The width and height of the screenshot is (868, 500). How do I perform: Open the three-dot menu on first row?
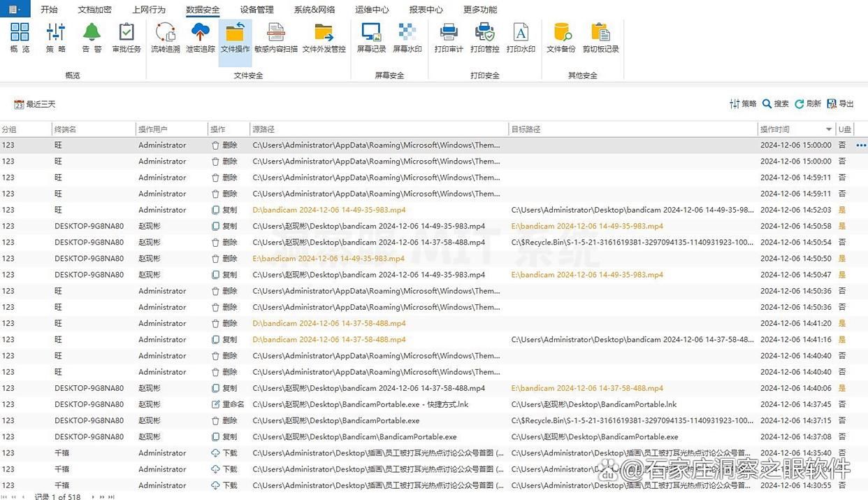(861, 145)
